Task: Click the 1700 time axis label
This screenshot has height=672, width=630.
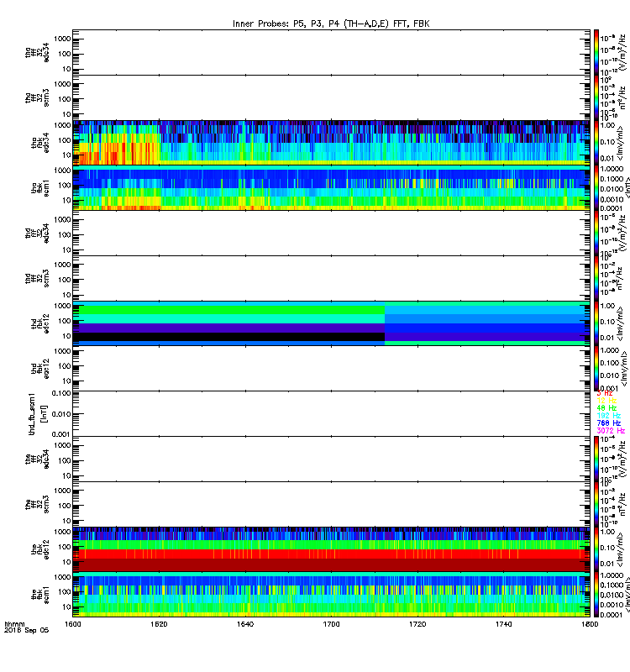Action: point(331,624)
